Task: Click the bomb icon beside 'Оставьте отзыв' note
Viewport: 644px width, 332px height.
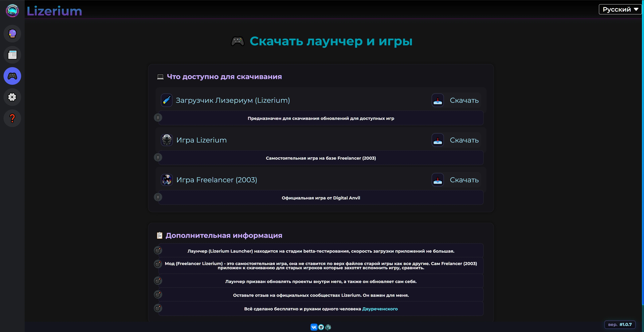Action: (x=158, y=294)
